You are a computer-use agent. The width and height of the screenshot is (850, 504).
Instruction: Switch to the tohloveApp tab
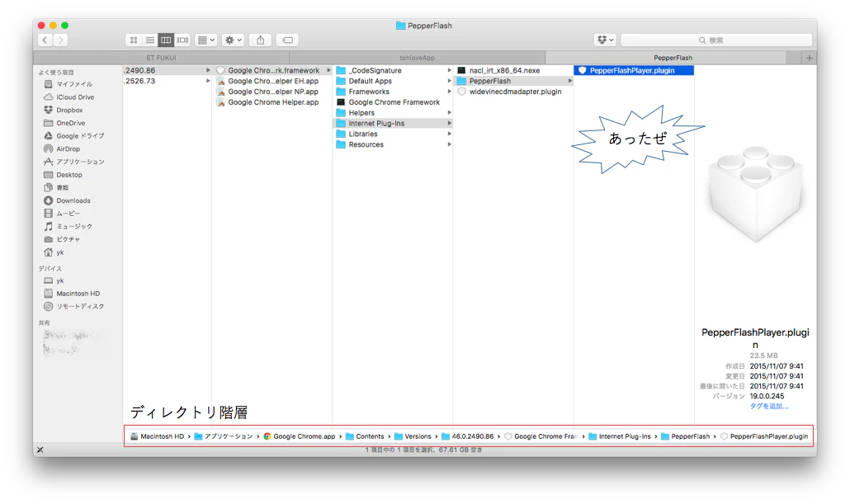tap(417, 58)
